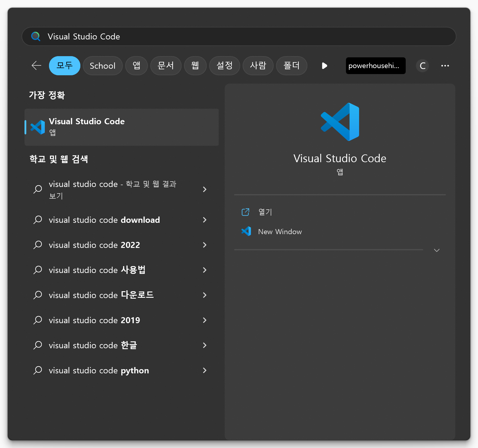
Task: Click 'visual studio code 2022' suggestion text
Action: [x=94, y=245]
